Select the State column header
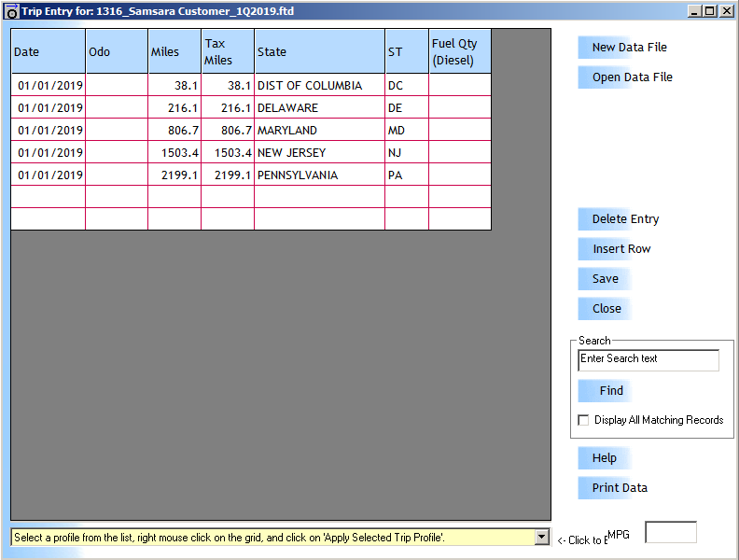This screenshot has width=739, height=560. point(319,51)
